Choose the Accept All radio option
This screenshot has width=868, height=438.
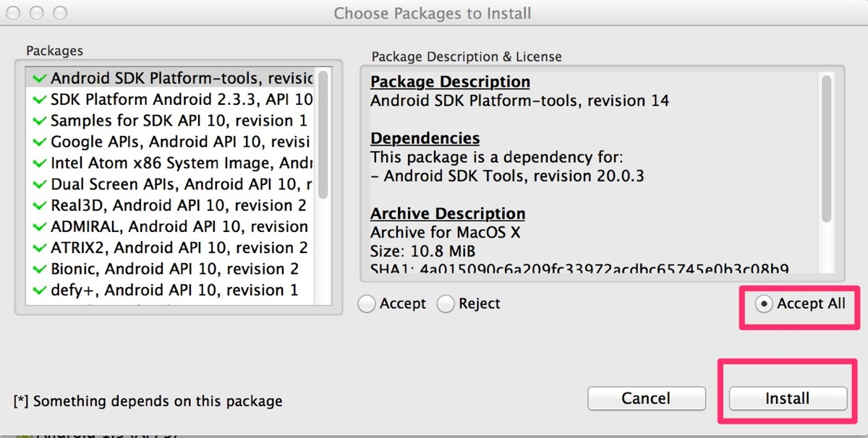pos(764,304)
